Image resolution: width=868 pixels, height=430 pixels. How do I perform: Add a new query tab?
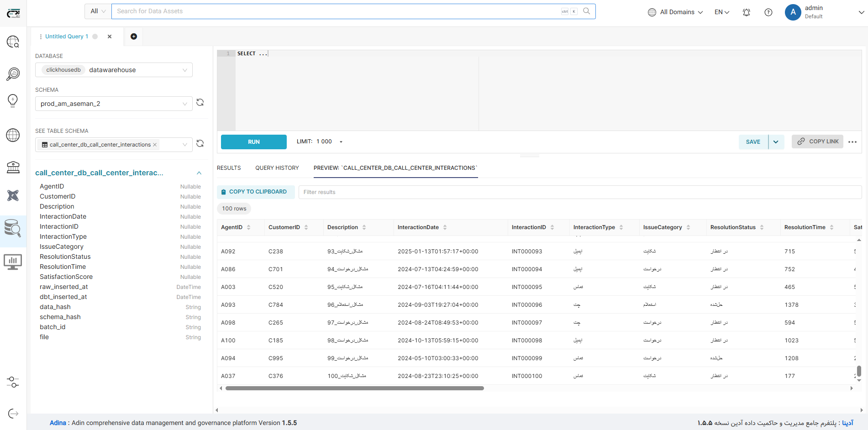click(x=134, y=37)
